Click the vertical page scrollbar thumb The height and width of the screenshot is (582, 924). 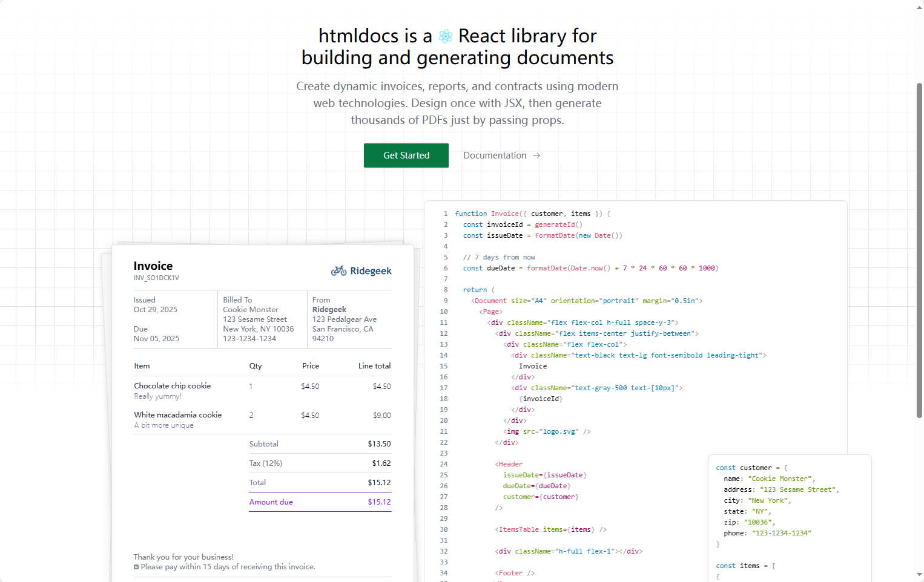coord(919,248)
